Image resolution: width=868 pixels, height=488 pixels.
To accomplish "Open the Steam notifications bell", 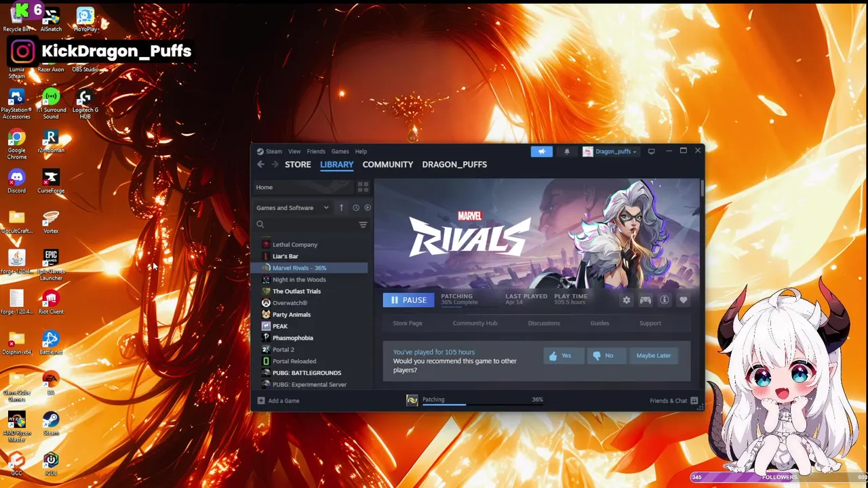I will [x=567, y=151].
